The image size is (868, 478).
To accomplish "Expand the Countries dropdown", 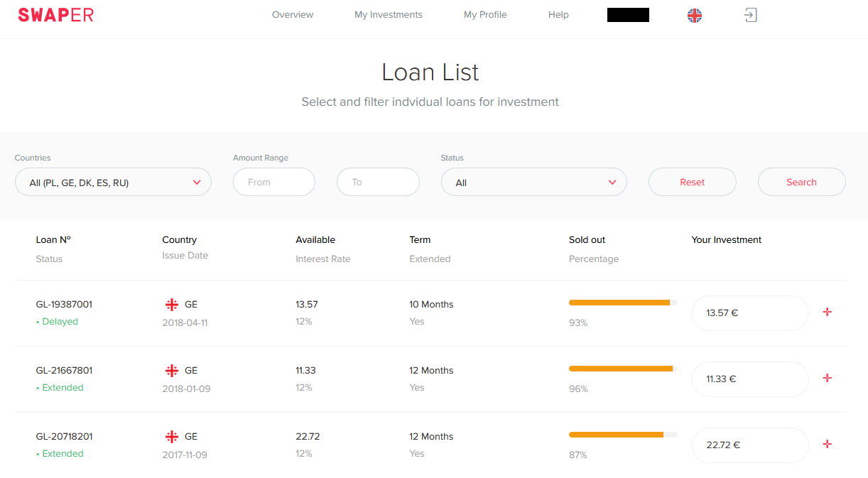I will click(113, 183).
